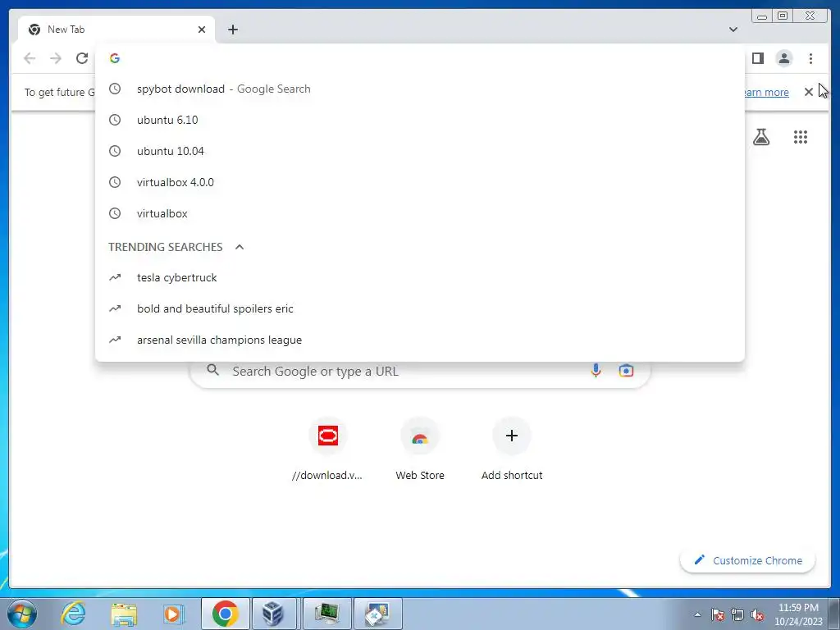Pick trending search 'tesla cybertruck'
This screenshot has width=840, height=630.
[x=420, y=277]
